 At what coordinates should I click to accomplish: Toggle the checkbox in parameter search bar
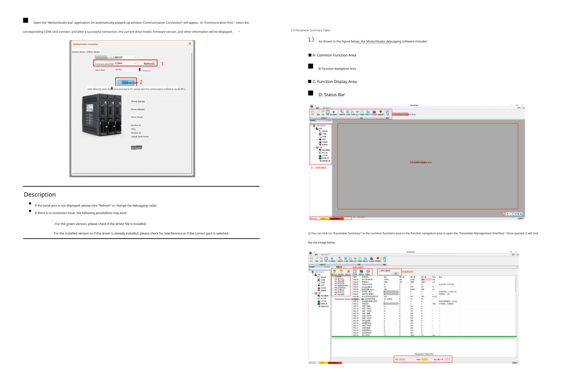pyautogui.click(x=380, y=270)
